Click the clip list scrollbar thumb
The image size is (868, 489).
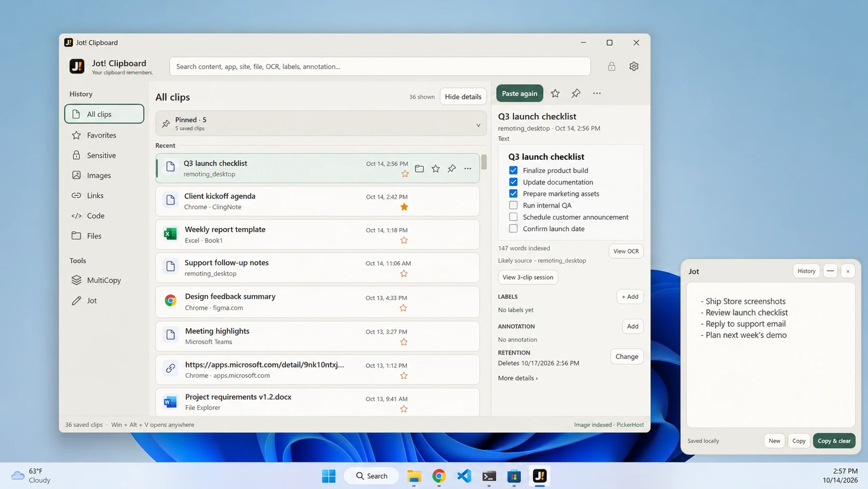point(484,162)
